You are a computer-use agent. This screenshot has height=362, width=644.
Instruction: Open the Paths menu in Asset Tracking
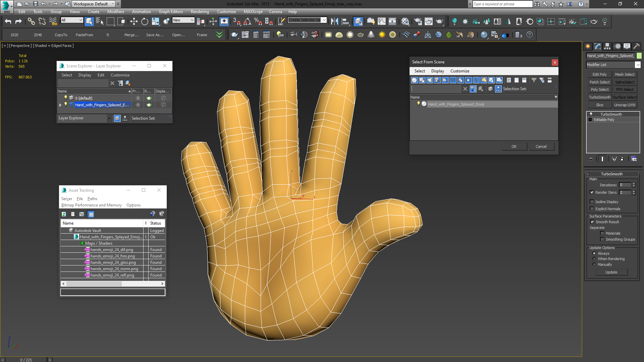92,199
